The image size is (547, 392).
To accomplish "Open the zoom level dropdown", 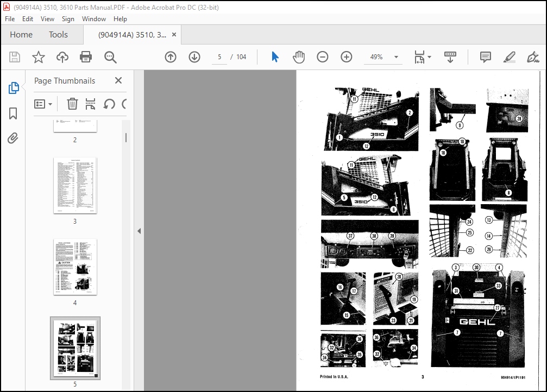I will pyautogui.click(x=396, y=57).
